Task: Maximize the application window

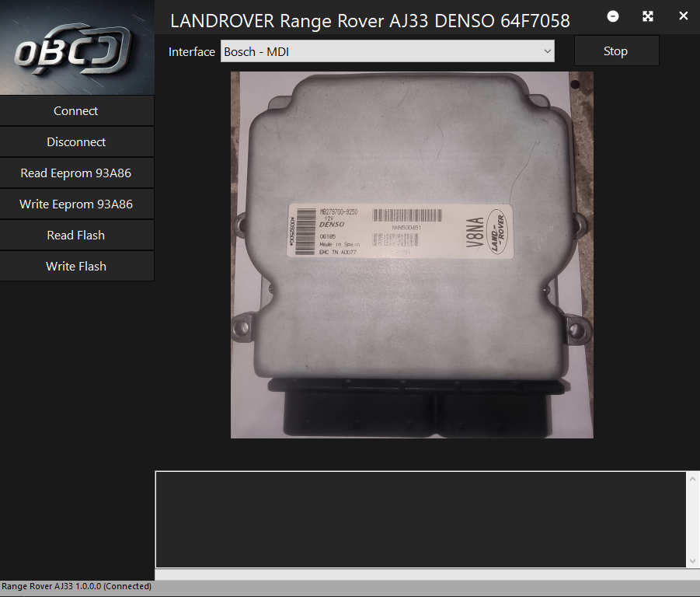Action: [648, 16]
